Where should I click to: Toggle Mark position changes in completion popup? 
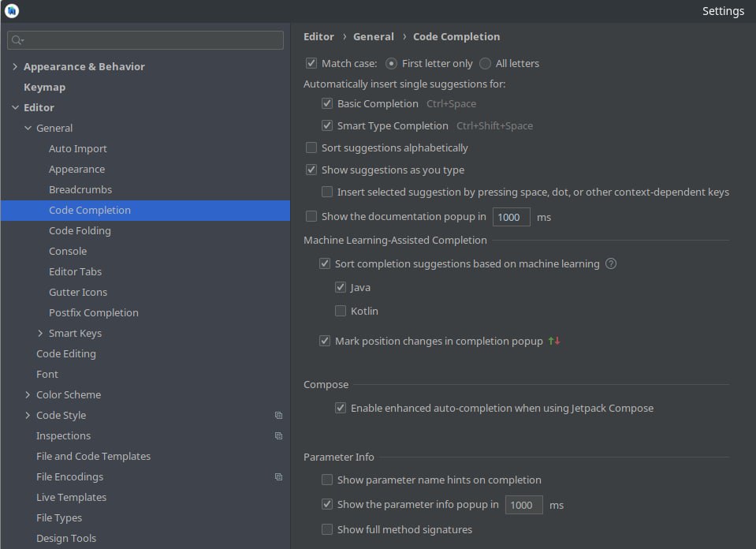click(325, 341)
